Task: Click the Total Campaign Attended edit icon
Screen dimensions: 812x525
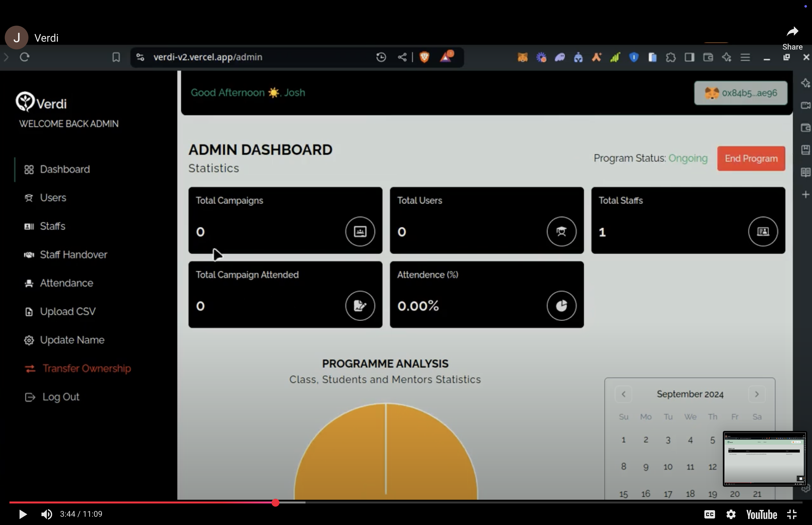Action: (360, 305)
